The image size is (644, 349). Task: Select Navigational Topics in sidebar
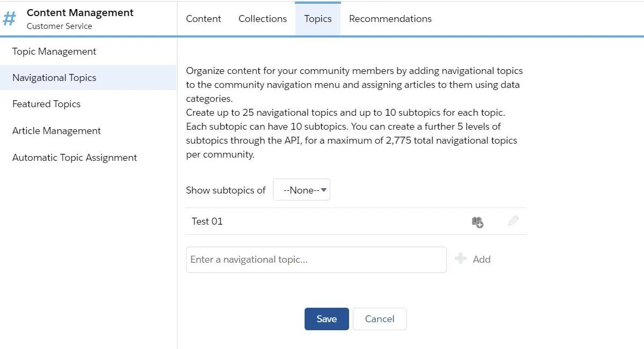[x=88, y=78]
